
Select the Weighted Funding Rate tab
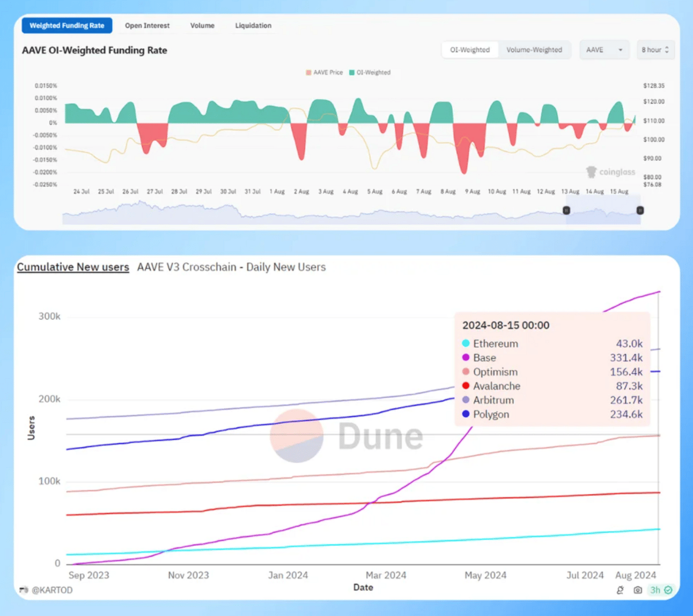point(67,26)
